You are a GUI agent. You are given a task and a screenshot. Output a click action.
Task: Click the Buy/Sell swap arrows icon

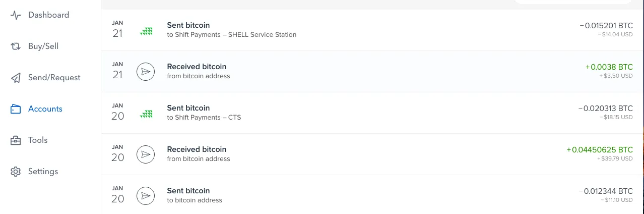click(x=16, y=46)
